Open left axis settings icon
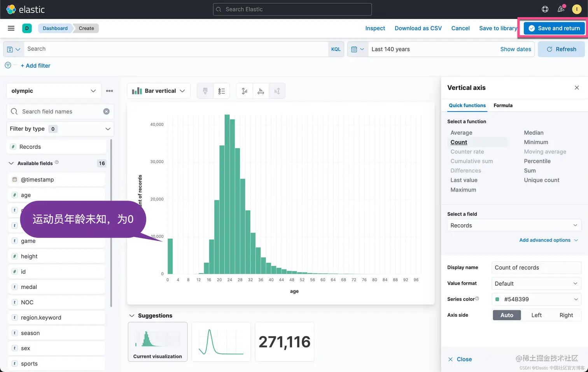 coord(244,91)
